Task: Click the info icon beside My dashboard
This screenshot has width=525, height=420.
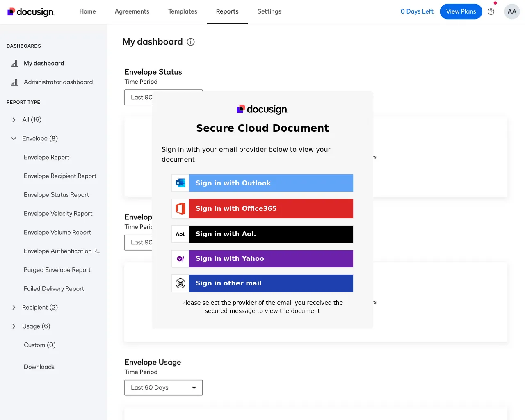Action: (x=191, y=42)
